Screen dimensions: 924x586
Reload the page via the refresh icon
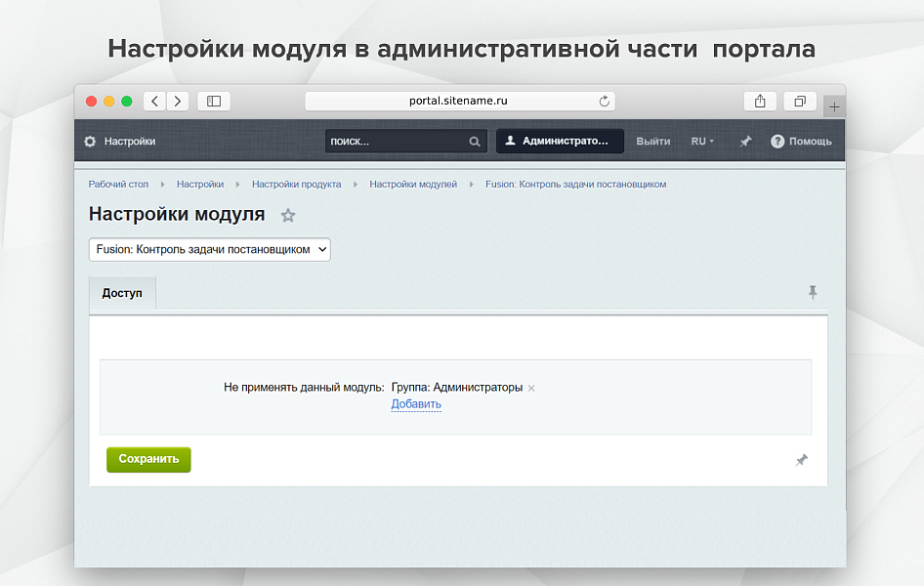pos(604,101)
